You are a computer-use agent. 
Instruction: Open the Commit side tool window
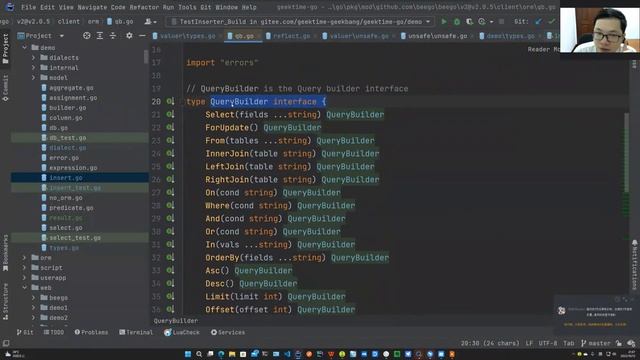(x=5, y=88)
